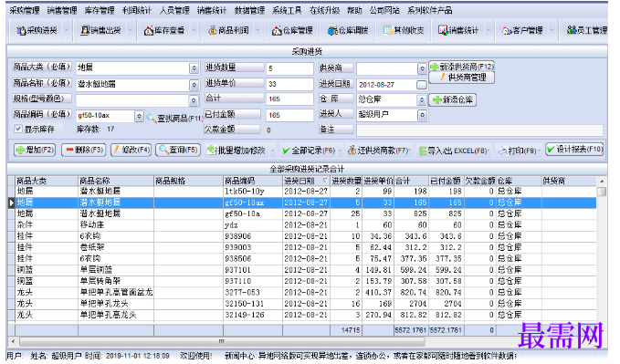Open the 公司网站 menu
This screenshot has width=620, height=364.
click(384, 10)
